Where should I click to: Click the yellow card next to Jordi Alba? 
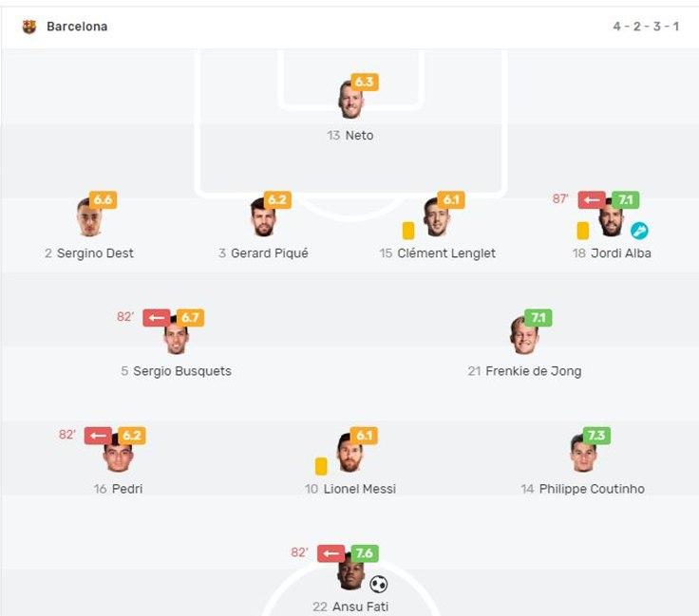coord(583,231)
